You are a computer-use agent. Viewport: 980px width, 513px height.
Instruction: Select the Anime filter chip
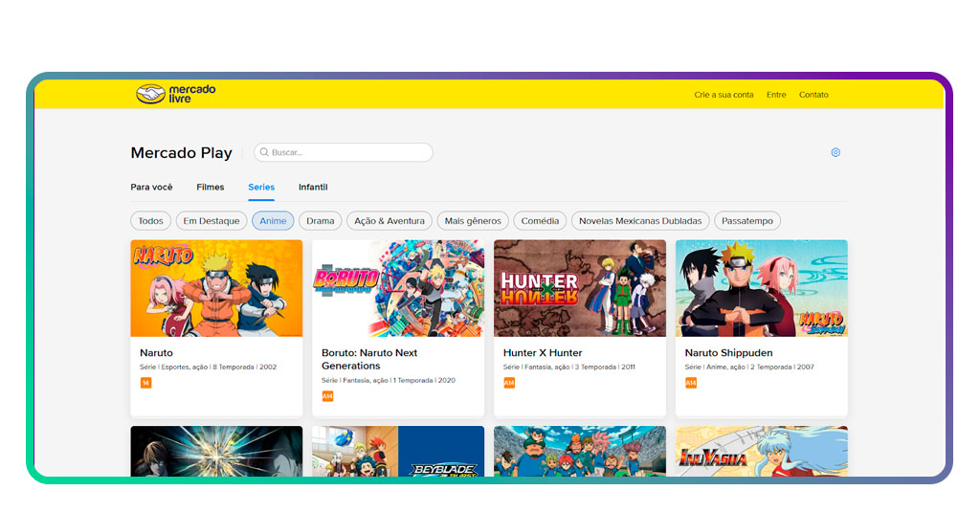pos(273,220)
